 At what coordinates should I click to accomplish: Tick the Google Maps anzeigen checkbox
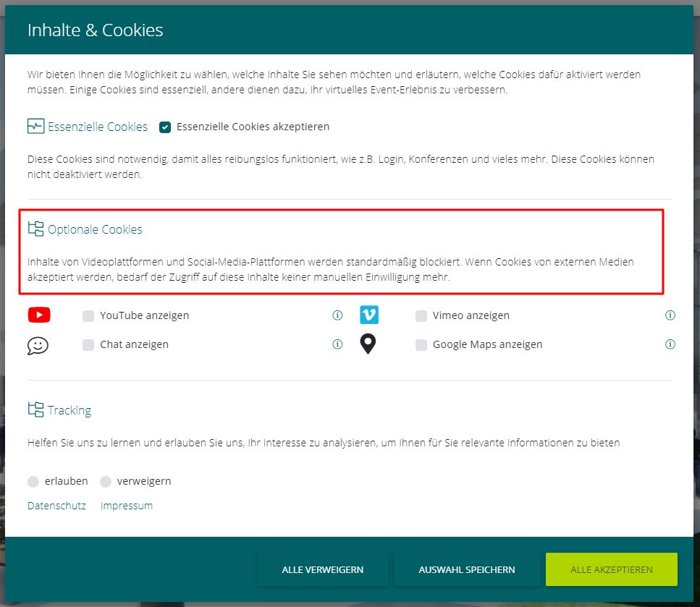pyautogui.click(x=421, y=345)
